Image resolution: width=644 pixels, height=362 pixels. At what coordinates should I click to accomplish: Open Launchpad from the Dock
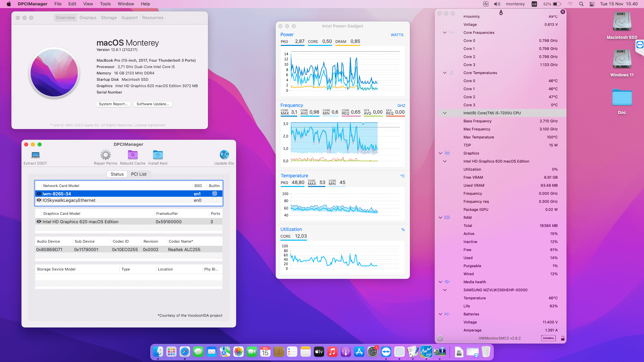[x=171, y=352]
